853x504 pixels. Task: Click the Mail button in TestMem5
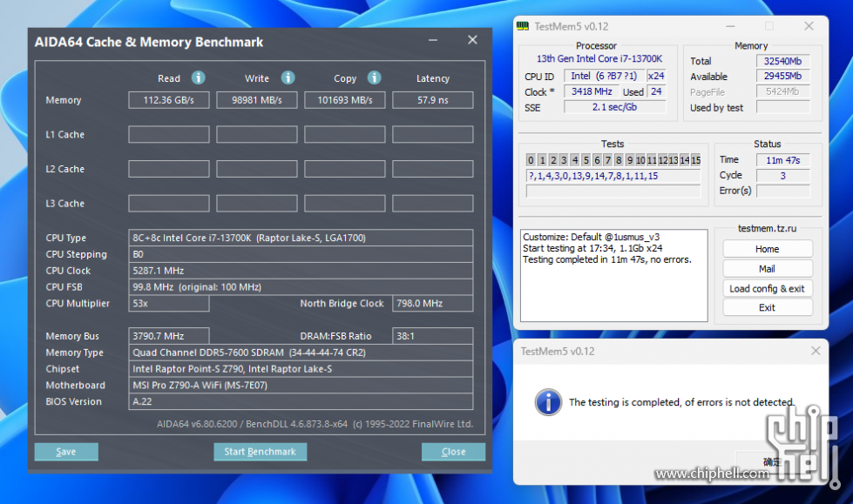point(767,269)
